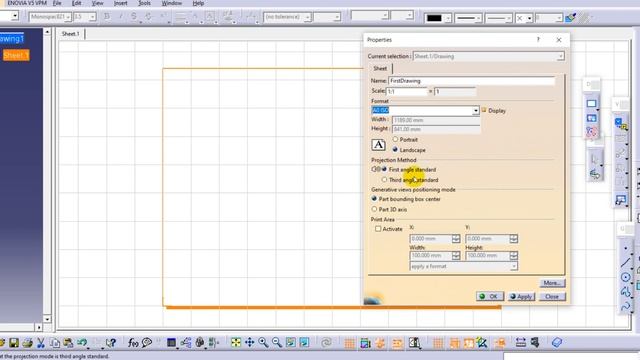Select Portrait orientation

pos(395,139)
